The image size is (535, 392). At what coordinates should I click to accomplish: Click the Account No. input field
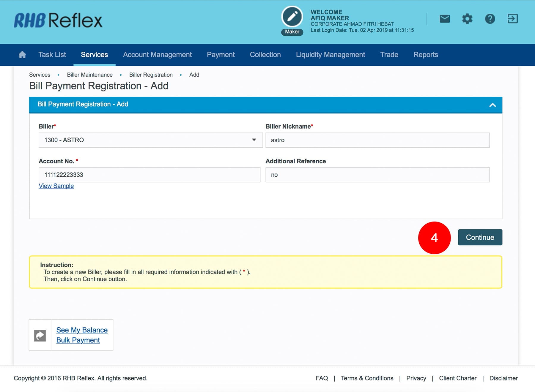[x=149, y=175]
